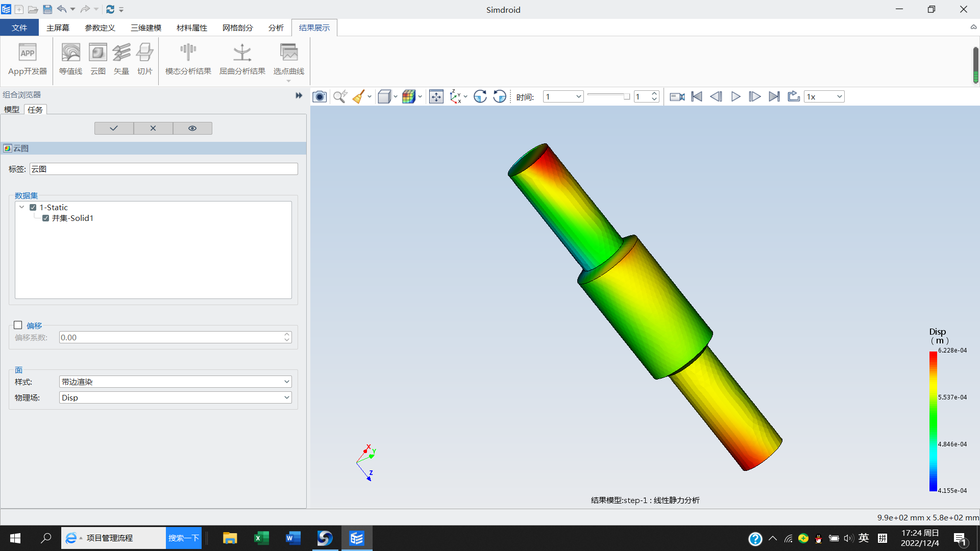Image resolution: width=980 pixels, height=551 pixels.
Task: Open the 物理场 Disp dropdown
Action: (x=176, y=397)
